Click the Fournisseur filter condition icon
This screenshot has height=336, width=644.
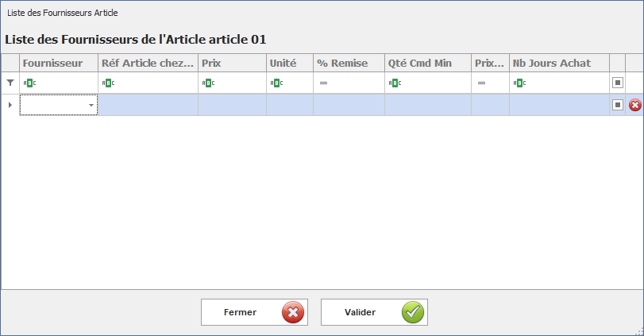point(29,83)
